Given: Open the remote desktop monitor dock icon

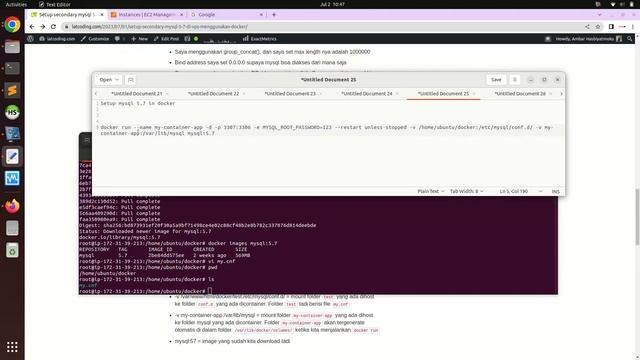Looking at the screenshot, I should [x=12, y=134].
